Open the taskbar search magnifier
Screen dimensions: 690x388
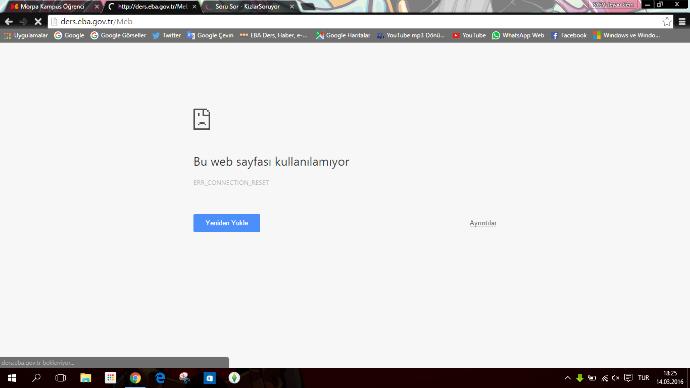(37, 378)
